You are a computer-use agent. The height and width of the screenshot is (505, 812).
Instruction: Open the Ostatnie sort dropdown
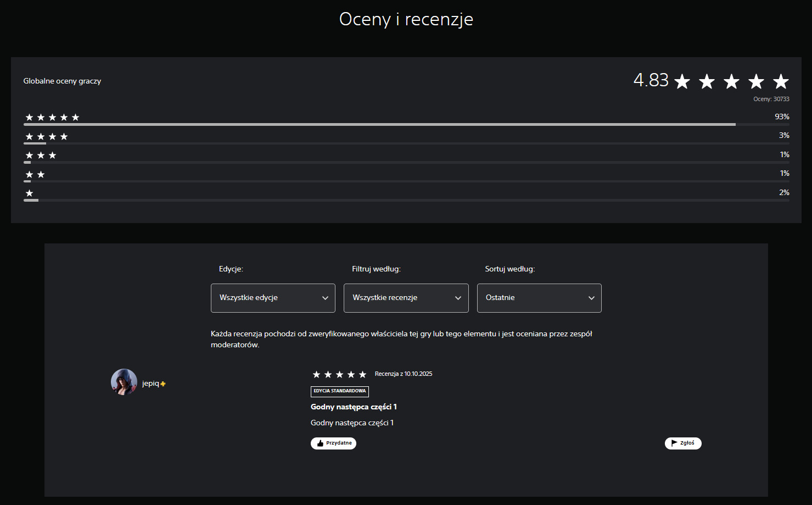(x=539, y=298)
